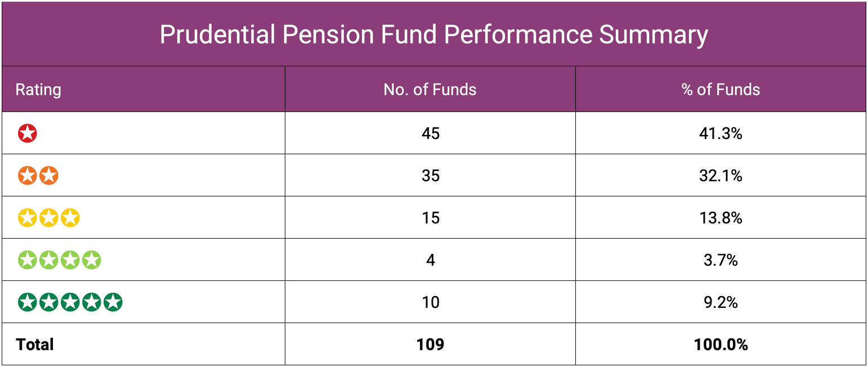Select the No. of Funds column header
The width and height of the screenshot is (868, 367).
[430, 89]
